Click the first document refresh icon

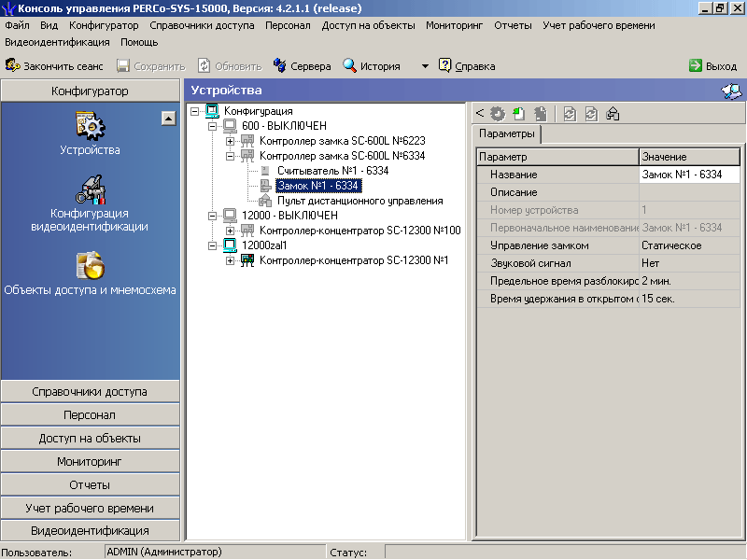point(570,114)
